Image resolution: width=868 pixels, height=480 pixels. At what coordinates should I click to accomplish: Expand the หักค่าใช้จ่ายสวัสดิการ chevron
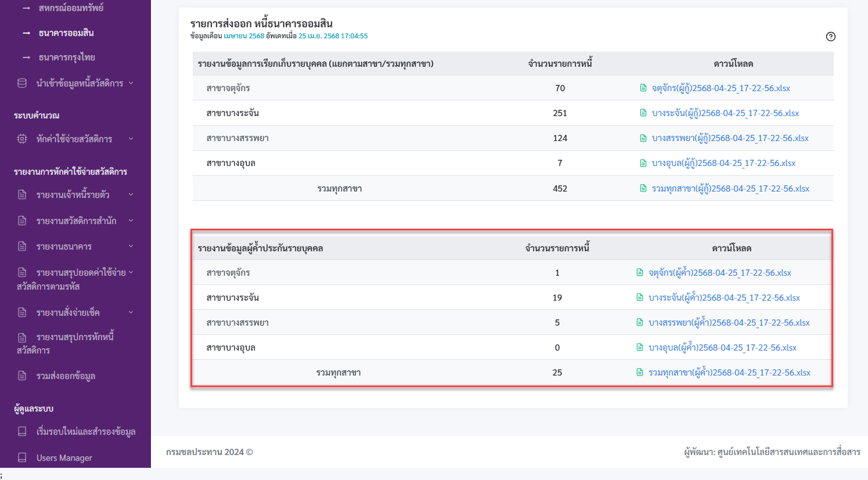click(x=131, y=139)
